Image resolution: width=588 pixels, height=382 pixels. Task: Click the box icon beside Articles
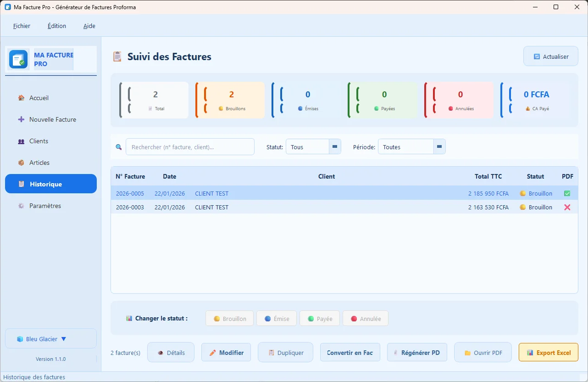[21, 163]
